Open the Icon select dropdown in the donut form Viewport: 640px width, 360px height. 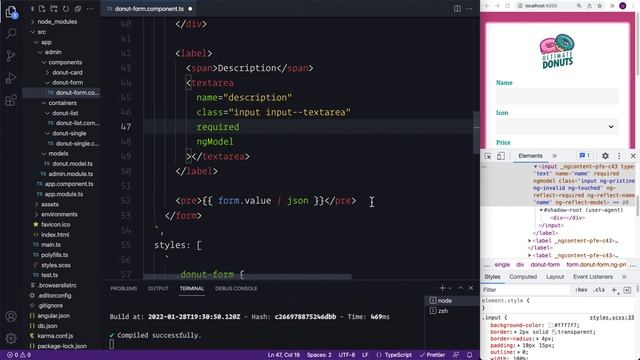(557, 127)
